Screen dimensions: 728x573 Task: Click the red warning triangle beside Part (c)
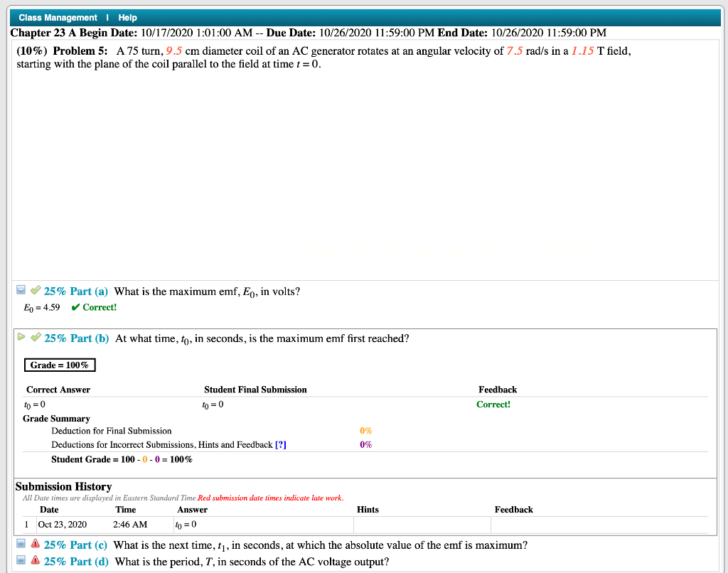point(35,544)
